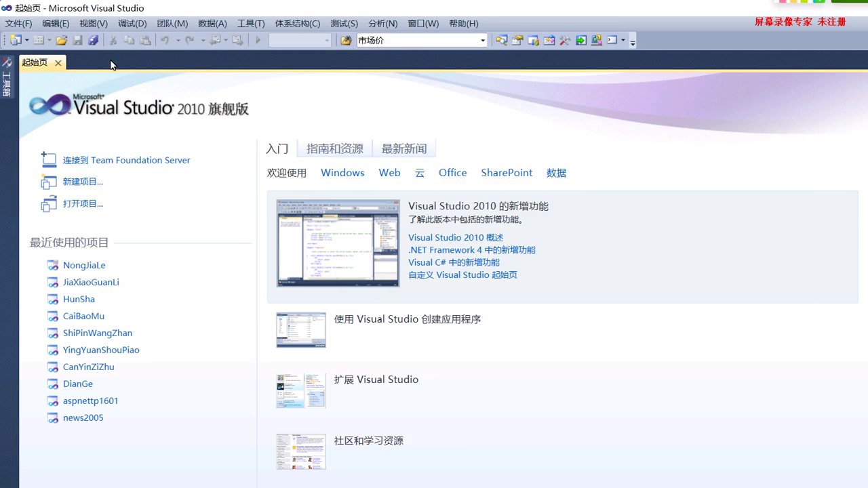Open recent project NongJiaLe
Viewport: 868px width, 488px height.
(84, 265)
